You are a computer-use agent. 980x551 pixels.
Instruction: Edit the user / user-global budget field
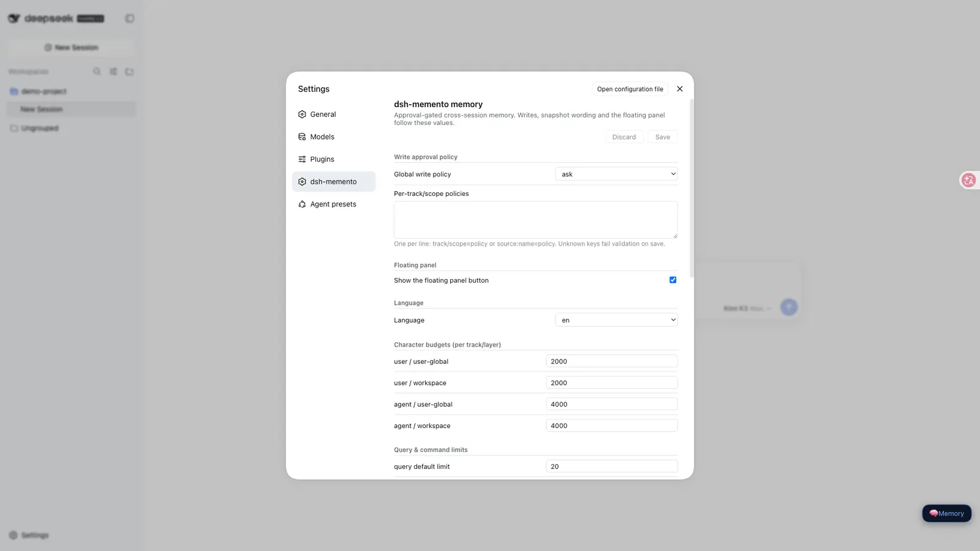[x=612, y=361]
